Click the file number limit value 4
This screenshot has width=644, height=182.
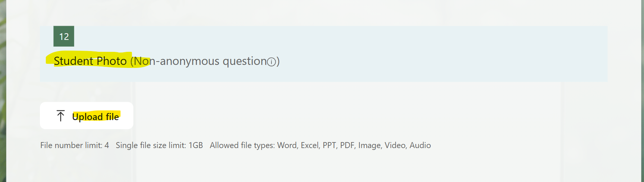pyautogui.click(x=107, y=145)
